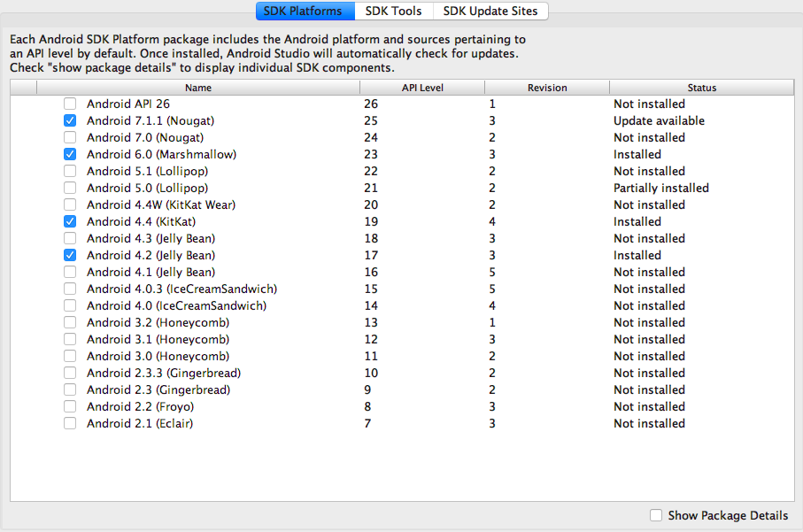Select the 'Android 7.1.1 (Nougat)' row name
803x532 pixels.
coord(151,121)
